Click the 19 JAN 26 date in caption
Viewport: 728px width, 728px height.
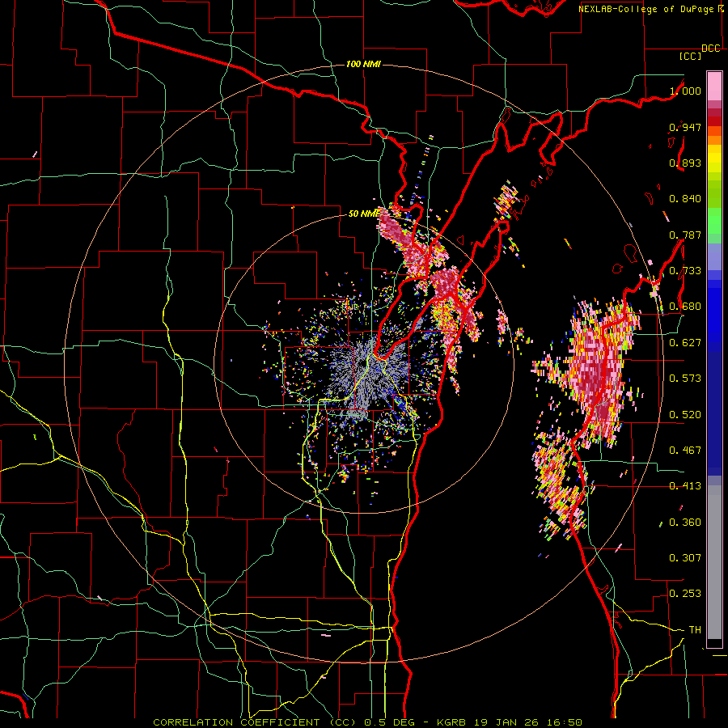tap(506, 722)
